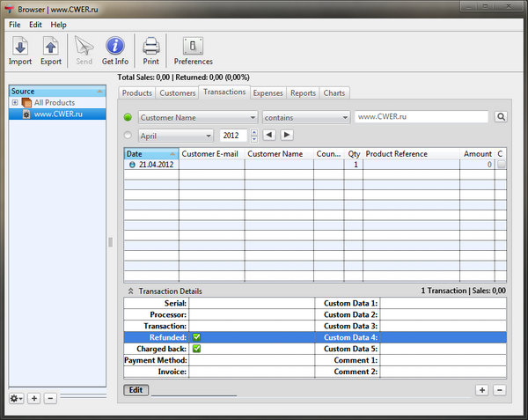Viewport: 528px width, 420px height.
Task: Collapse the Transaction Details section
Action: click(130, 291)
